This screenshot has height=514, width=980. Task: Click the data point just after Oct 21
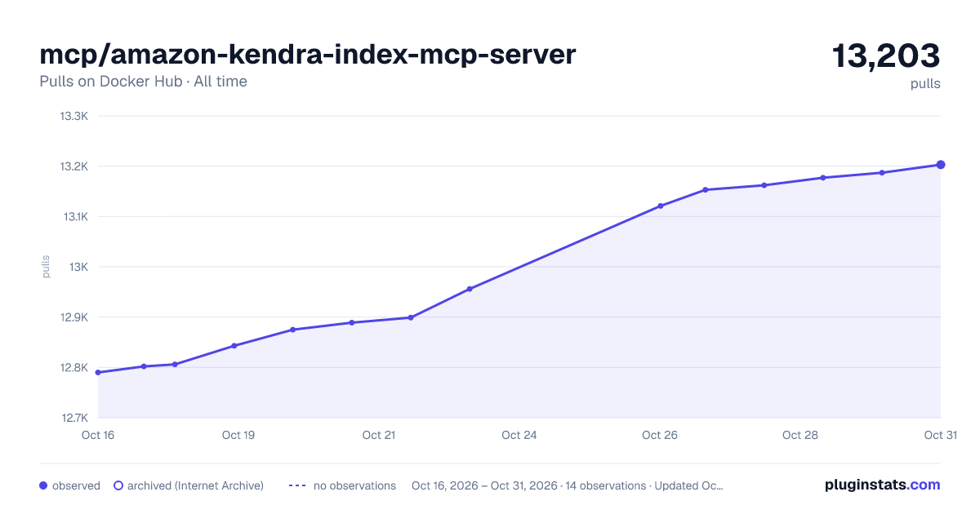(x=411, y=317)
